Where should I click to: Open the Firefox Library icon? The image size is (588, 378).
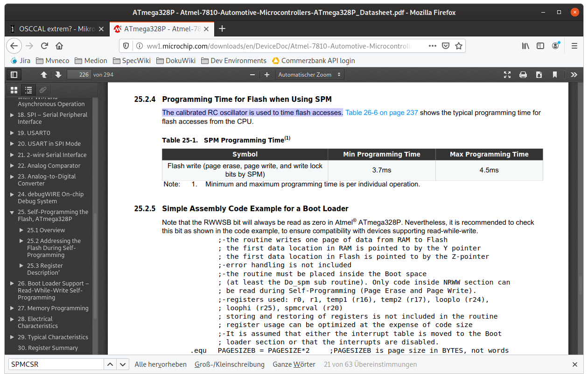[525, 46]
